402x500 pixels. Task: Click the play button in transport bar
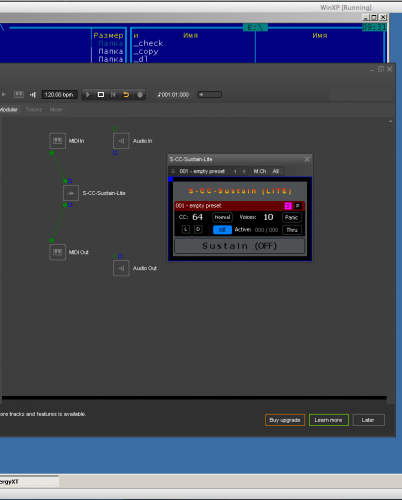pyautogui.click(x=88, y=95)
